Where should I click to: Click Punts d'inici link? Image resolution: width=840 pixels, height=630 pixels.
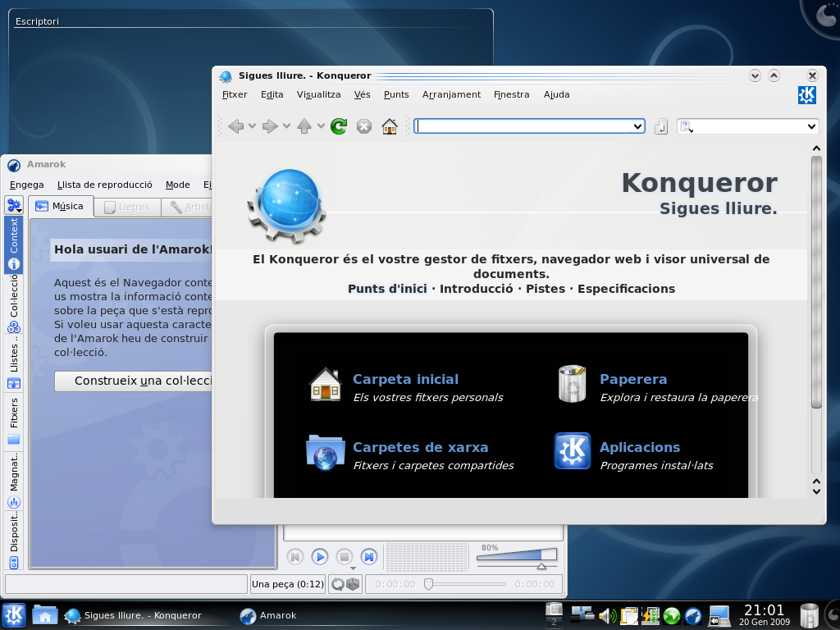tap(387, 289)
